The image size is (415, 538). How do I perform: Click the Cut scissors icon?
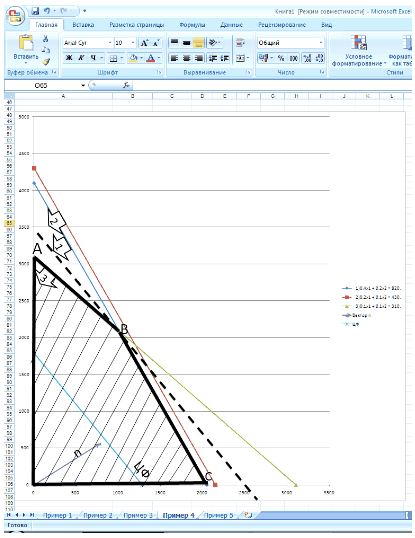[46, 39]
